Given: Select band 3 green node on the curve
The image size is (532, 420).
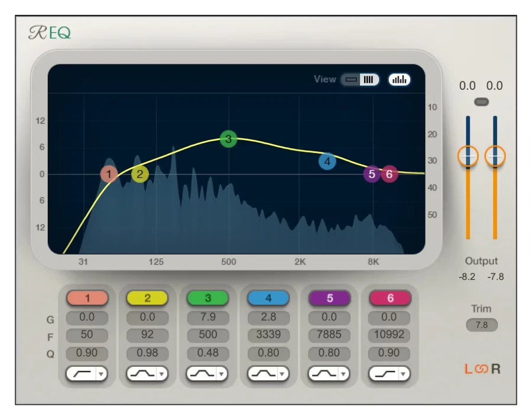Looking at the screenshot, I should pyautogui.click(x=228, y=139).
